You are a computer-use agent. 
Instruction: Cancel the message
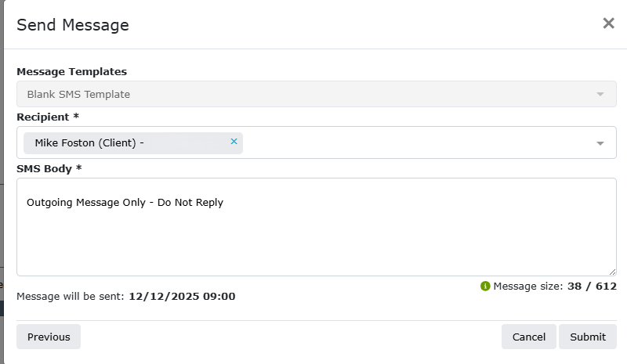point(529,337)
